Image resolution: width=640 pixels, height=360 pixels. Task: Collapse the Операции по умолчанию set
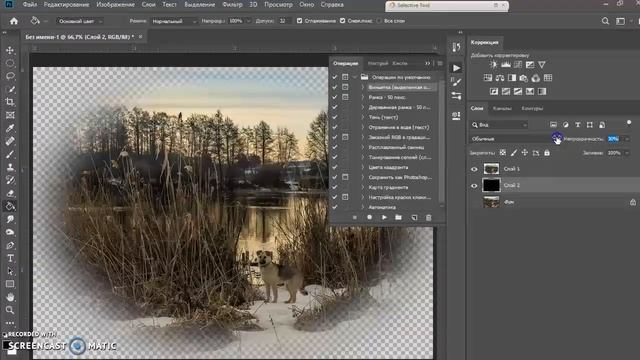pos(355,77)
